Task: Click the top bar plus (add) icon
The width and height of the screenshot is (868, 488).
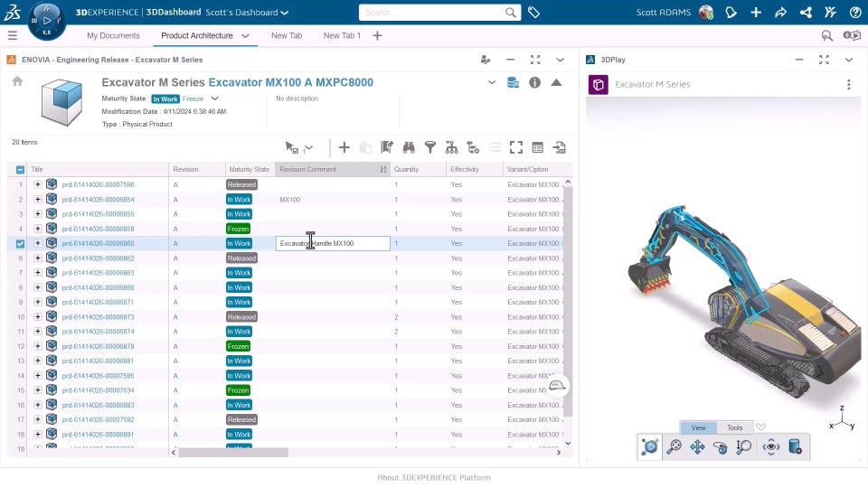Action: 756,12
